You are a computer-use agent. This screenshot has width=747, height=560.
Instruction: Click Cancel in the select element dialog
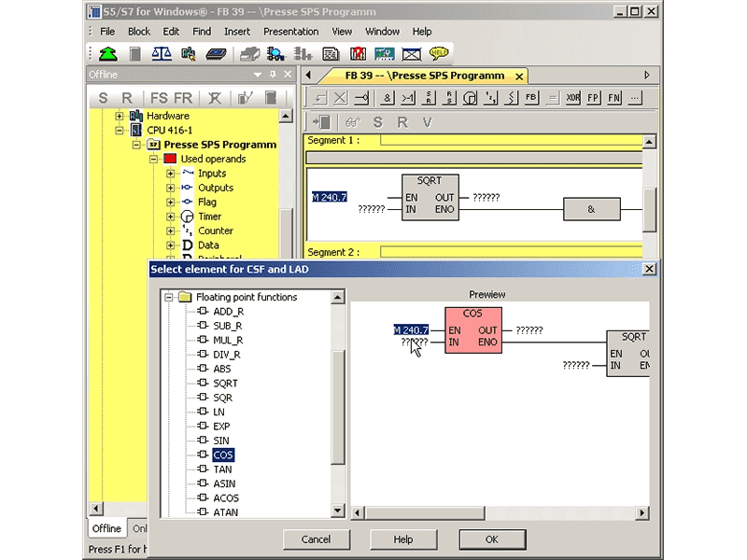coord(316,539)
